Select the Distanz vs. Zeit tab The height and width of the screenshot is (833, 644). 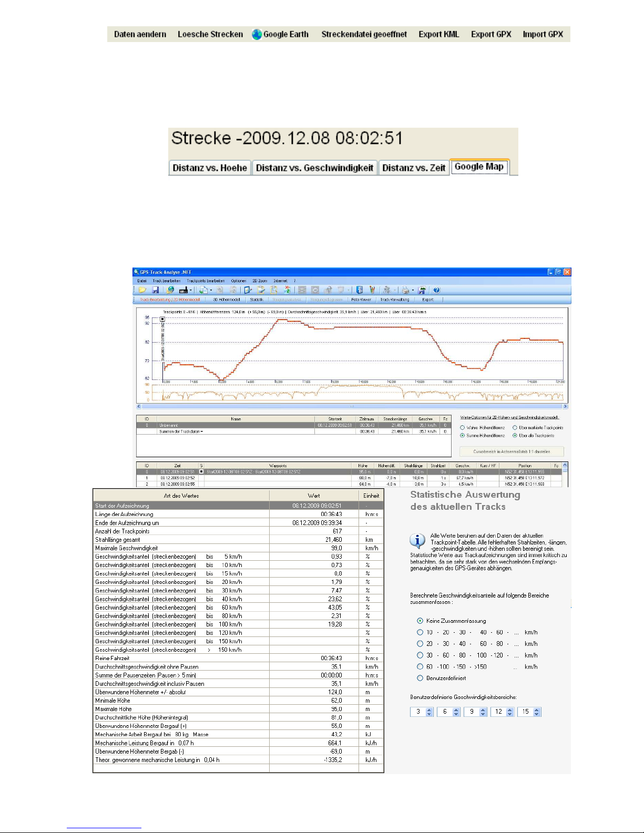(x=414, y=168)
